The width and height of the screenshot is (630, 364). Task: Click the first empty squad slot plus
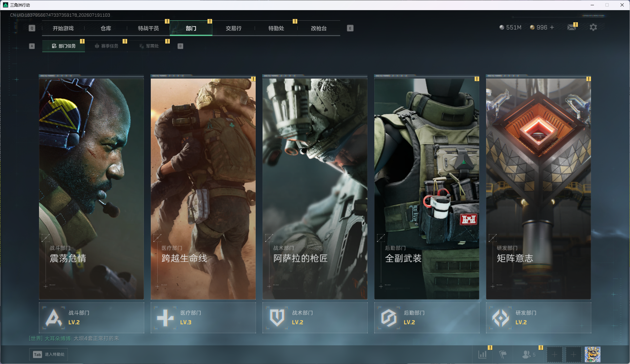tap(555, 355)
